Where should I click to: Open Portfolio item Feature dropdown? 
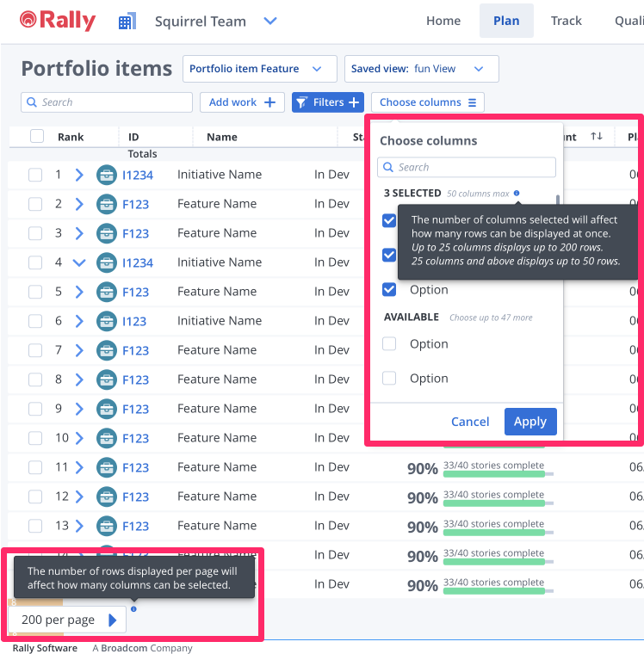(x=260, y=69)
